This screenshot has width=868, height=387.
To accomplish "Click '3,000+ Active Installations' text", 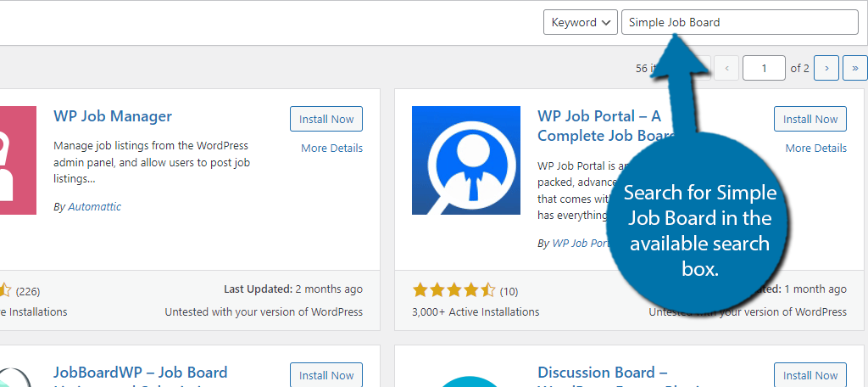I will coord(476,312).
